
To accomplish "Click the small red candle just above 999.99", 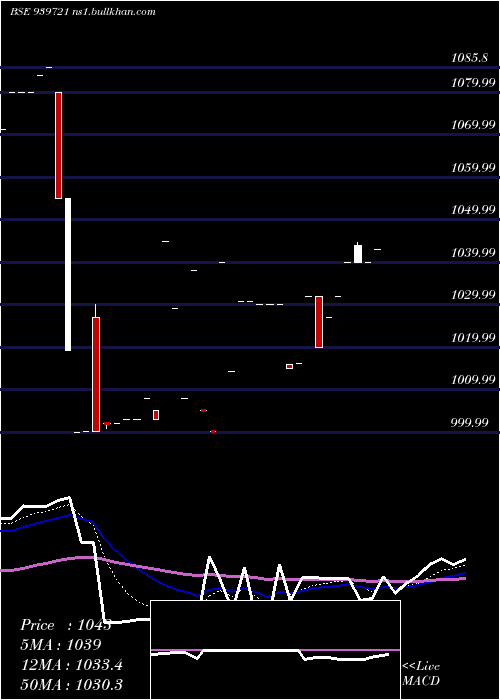I will (x=156, y=415).
